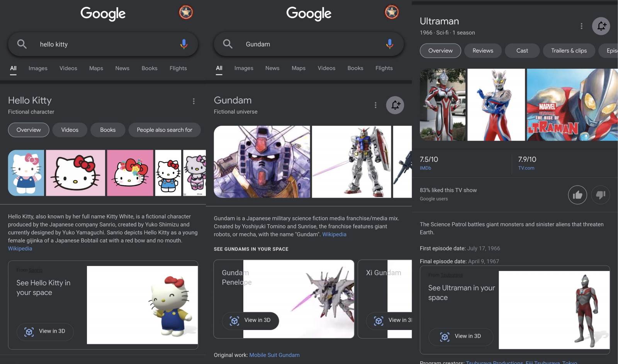View Ultraman in 3D
Image resolution: width=618 pixels, height=364 pixels.
point(461,337)
